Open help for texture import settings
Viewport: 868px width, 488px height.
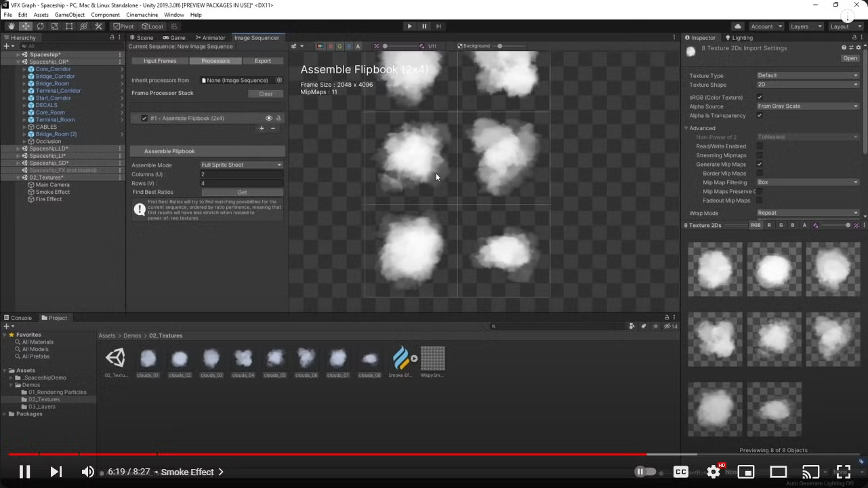pos(844,48)
